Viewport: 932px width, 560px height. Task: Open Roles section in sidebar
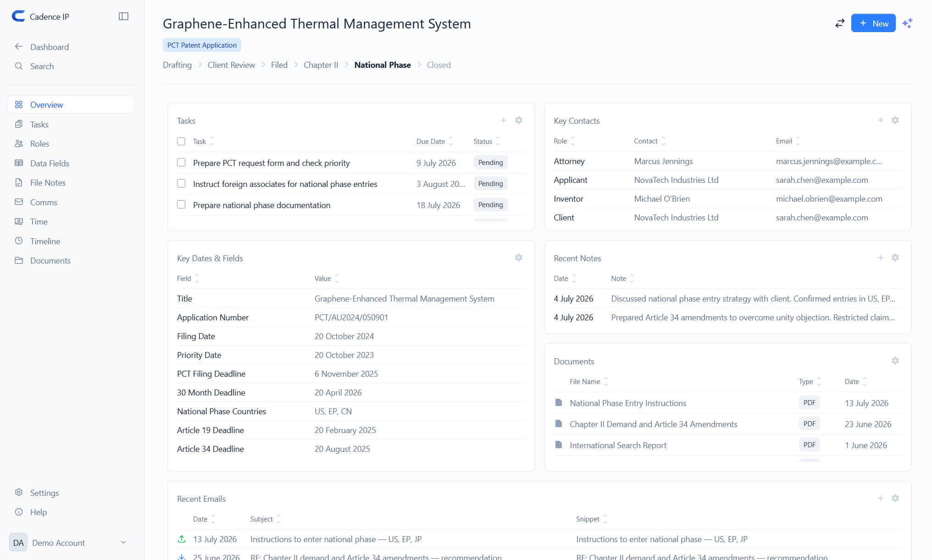(71, 143)
